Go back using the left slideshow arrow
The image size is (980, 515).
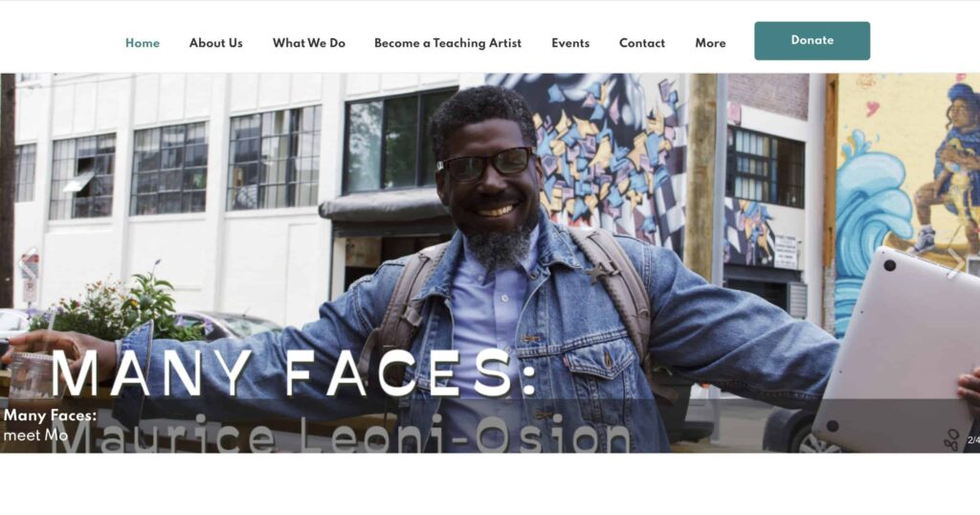(25, 262)
